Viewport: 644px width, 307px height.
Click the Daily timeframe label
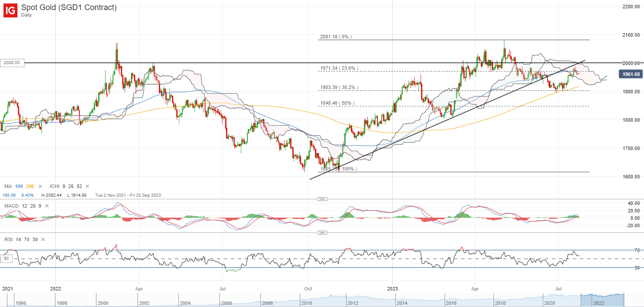27,16
